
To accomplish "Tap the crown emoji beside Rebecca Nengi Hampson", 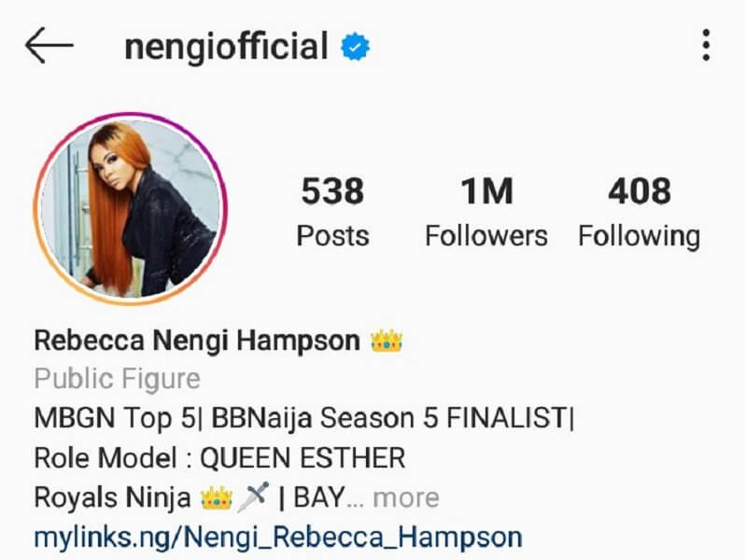I will pyautogui.click(x=387, y=341).
